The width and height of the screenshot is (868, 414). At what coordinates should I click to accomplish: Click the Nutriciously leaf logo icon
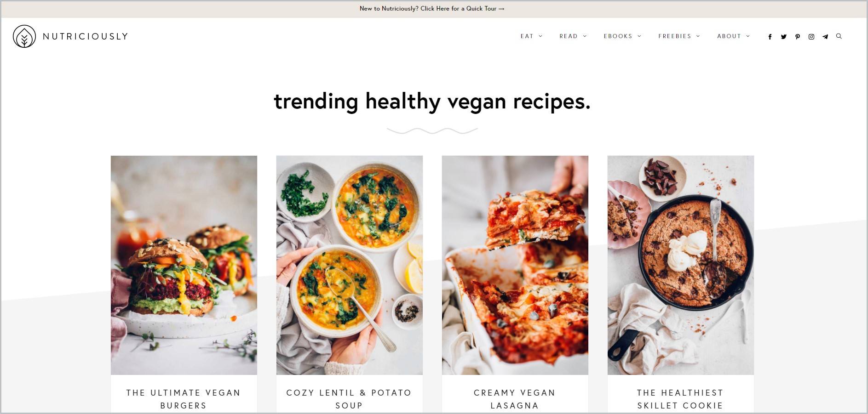click(x=24, y=36)
